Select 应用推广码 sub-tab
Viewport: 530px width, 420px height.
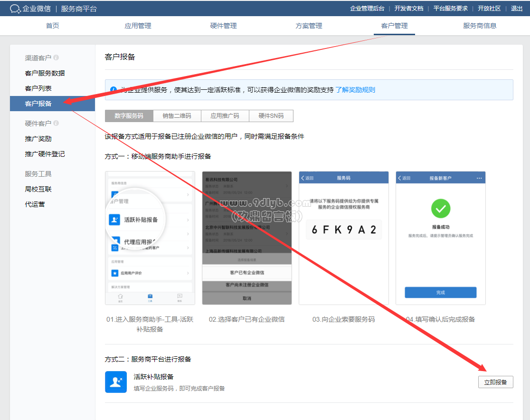225,115
